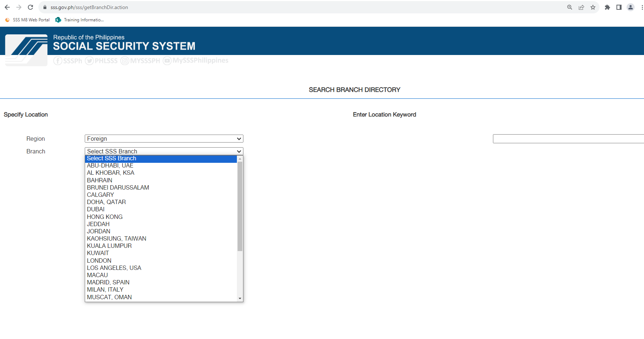Open the Training Information bookmark
The width and height of the screenshot is (644, 339).
pos(80,20)
